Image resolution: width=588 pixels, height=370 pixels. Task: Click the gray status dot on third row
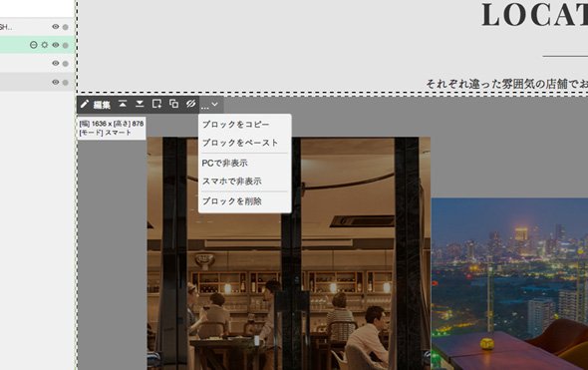tap(66, 64)
